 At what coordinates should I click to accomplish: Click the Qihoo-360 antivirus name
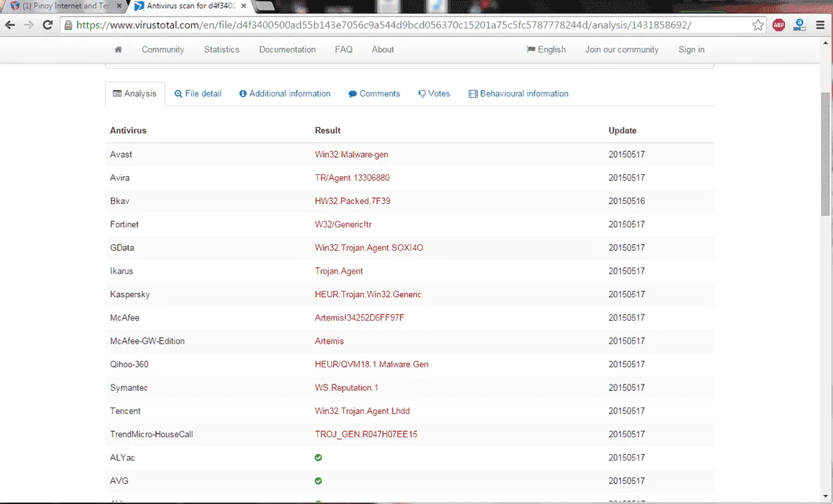[129, 365]
